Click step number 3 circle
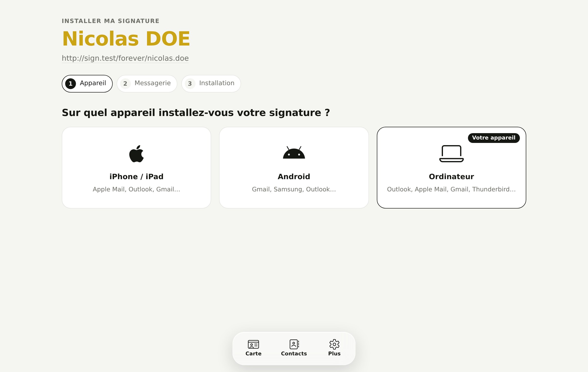Screen dimensions: 588x372 tap(190, 84)
